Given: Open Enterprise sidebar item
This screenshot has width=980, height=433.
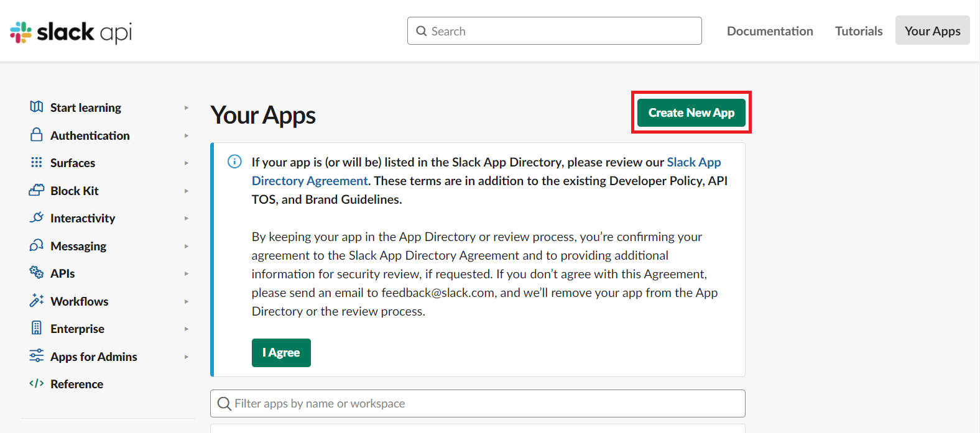Looking at the screenshot, I should [78, 329].
